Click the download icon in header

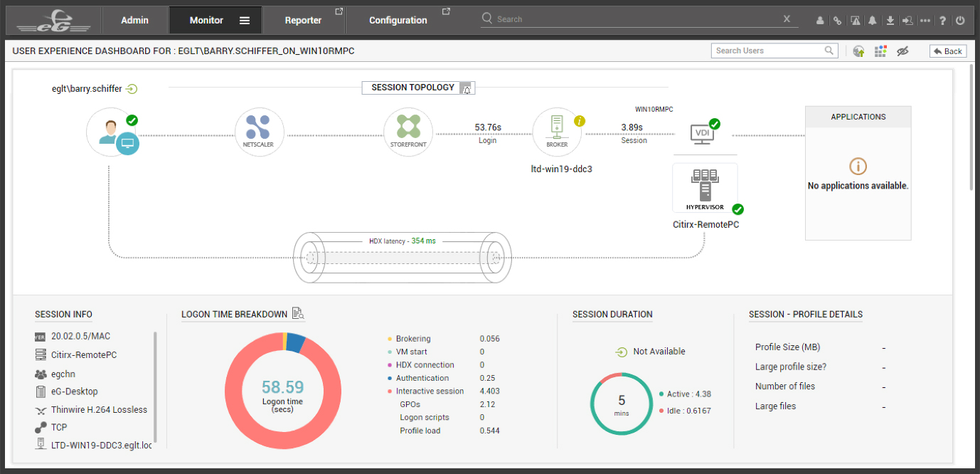point(890,21)
